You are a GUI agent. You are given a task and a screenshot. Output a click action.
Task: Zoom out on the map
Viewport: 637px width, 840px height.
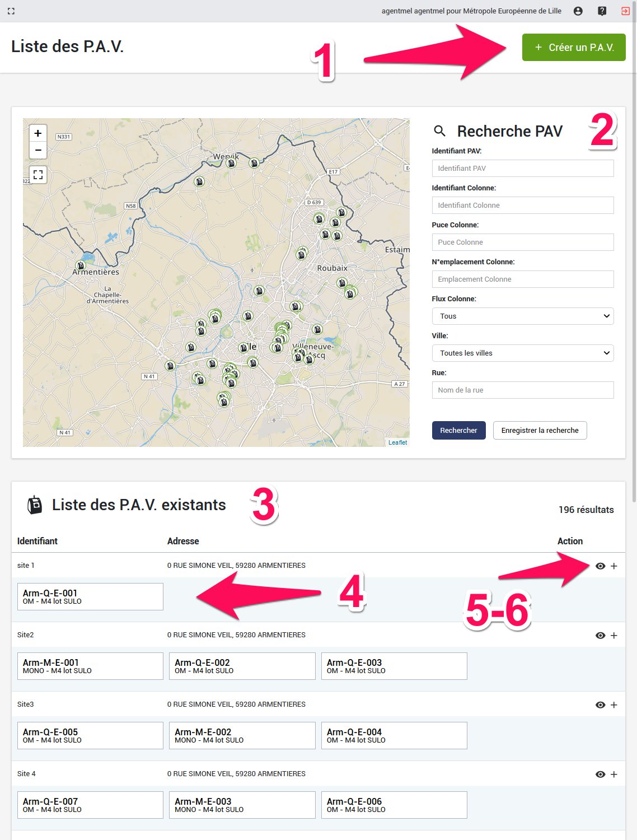[x=38, y=150]
